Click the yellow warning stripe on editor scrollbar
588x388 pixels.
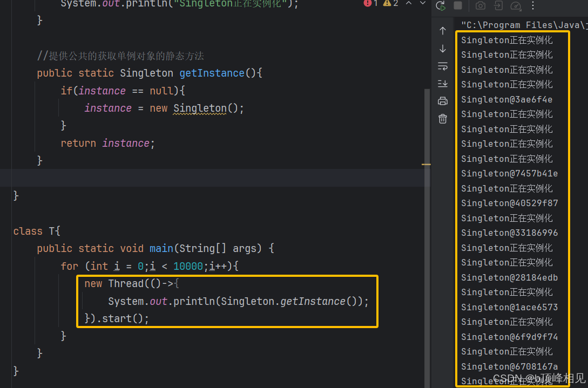click(426, 164)
